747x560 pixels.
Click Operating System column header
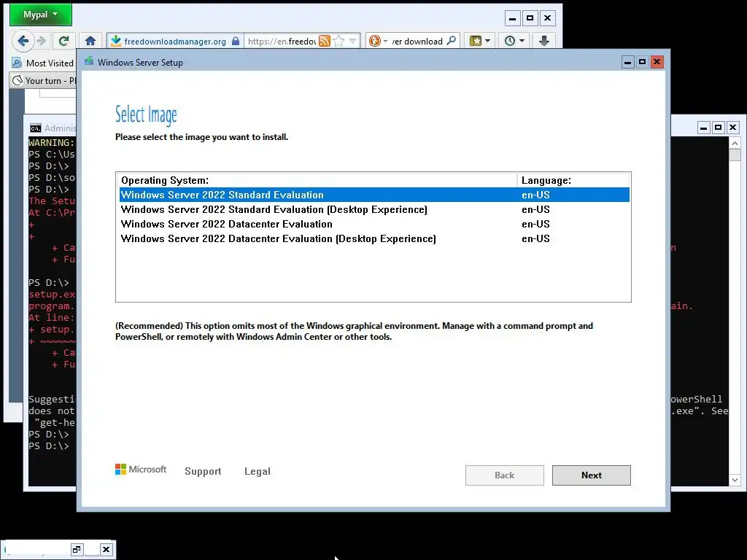coord(317,181)
